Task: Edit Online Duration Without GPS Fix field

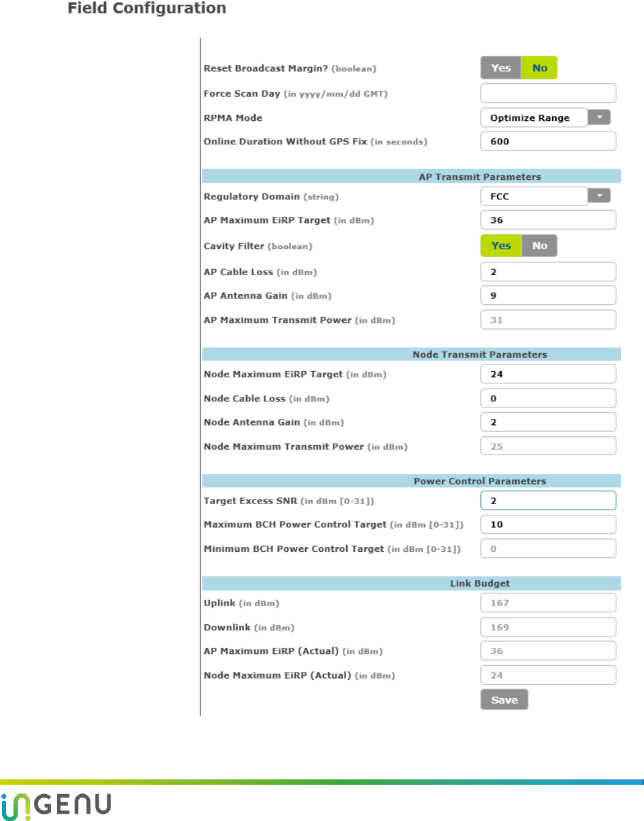Action: [x=548, y=142]
